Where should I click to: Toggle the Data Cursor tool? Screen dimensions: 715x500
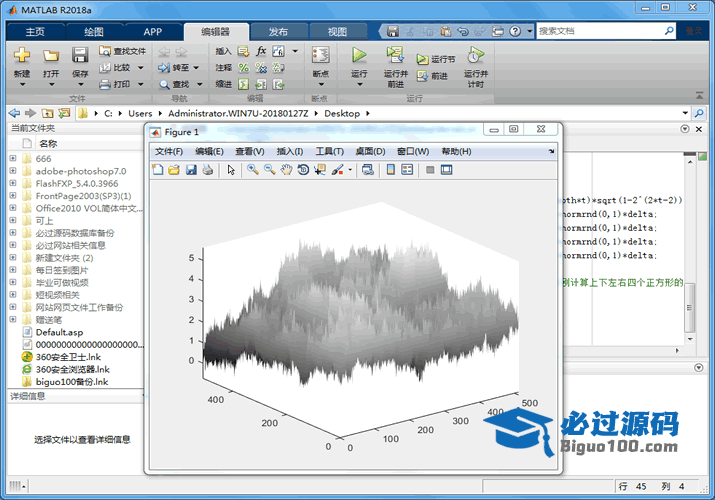pos(320,170)
